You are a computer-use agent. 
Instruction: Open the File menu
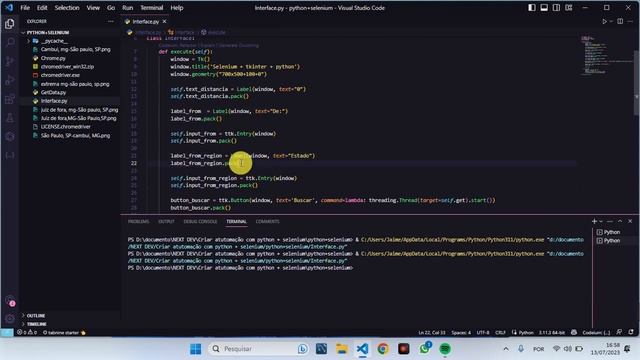click(x=25, y=8)
